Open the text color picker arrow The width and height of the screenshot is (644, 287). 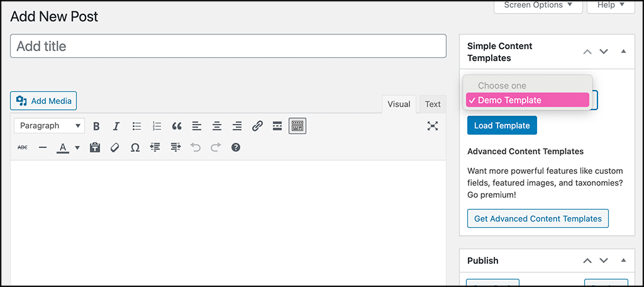pos(77,148)
